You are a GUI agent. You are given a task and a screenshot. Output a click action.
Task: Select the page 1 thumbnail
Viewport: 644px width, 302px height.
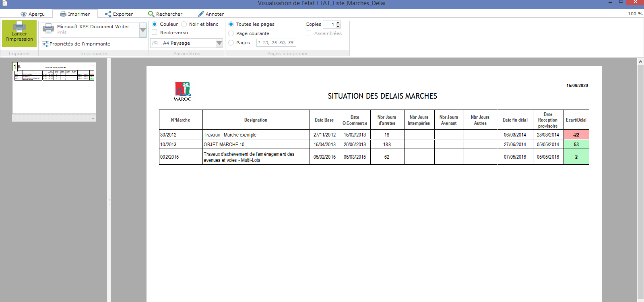54,88
